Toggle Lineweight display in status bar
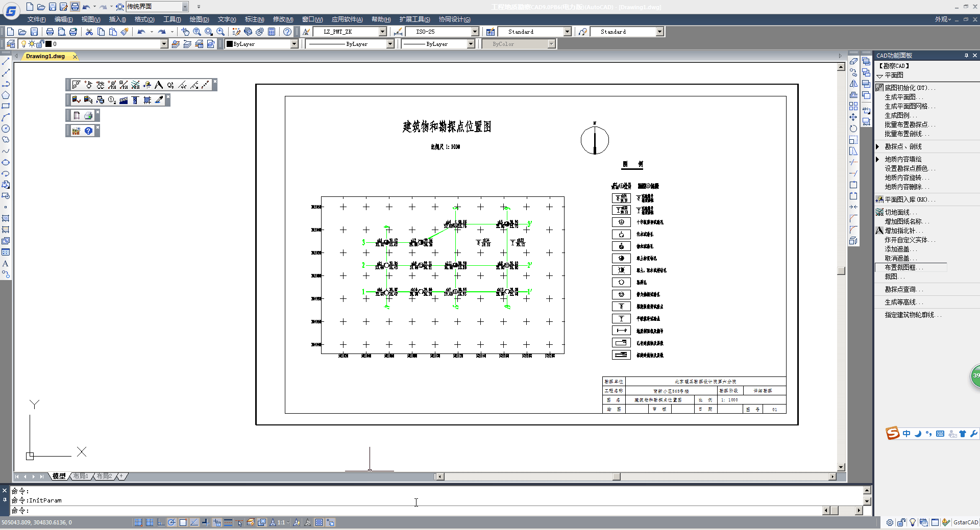 [228, 522]
